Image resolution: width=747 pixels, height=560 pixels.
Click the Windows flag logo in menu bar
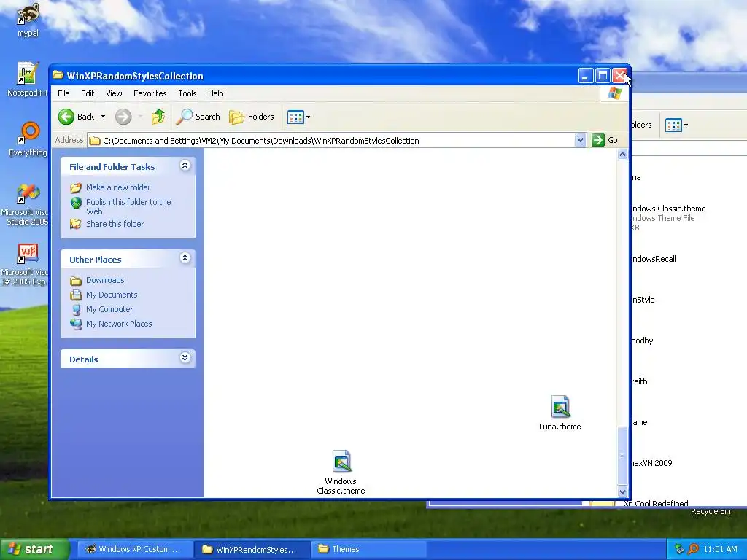tap(614, 93)
